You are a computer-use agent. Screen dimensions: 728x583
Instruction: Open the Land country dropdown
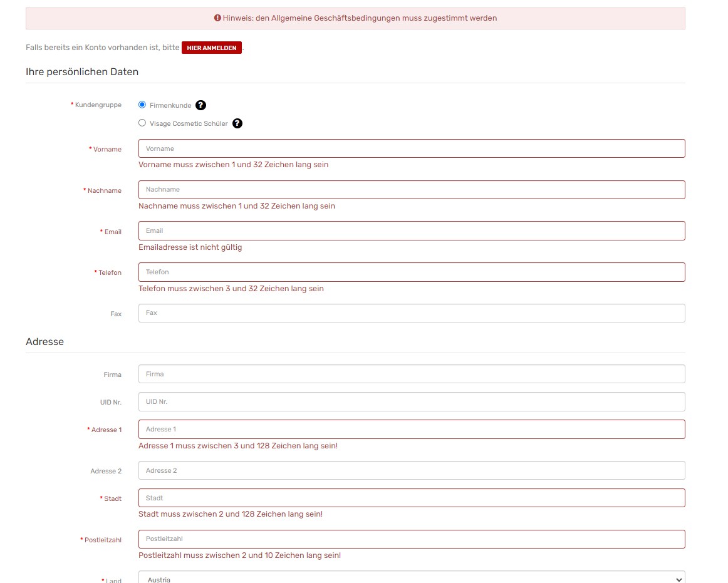pyautogui.click(x=411, y=579)
